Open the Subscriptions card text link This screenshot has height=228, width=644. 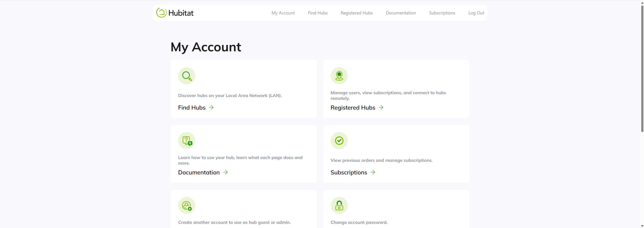point(349,172)
